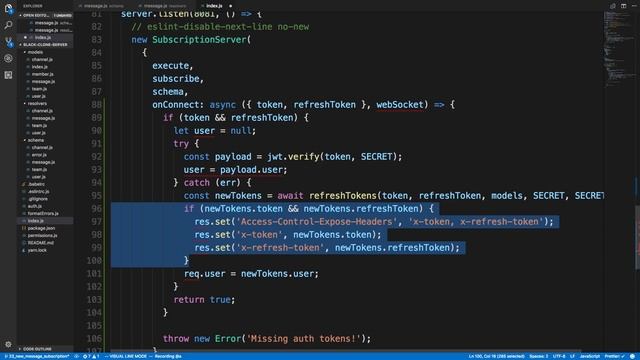640x360 pixels.
Task: Click the Ln 100 cursor position indicator
Action: point(496,356)
